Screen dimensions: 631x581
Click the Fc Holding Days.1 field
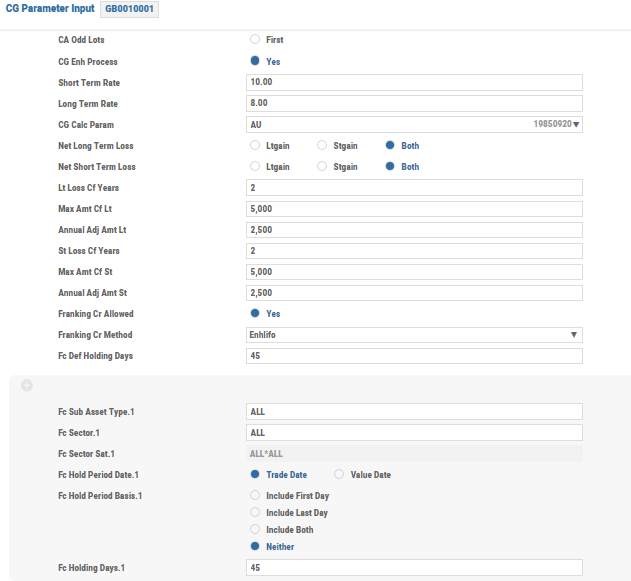pyautogui.click(x=413, y=568)
